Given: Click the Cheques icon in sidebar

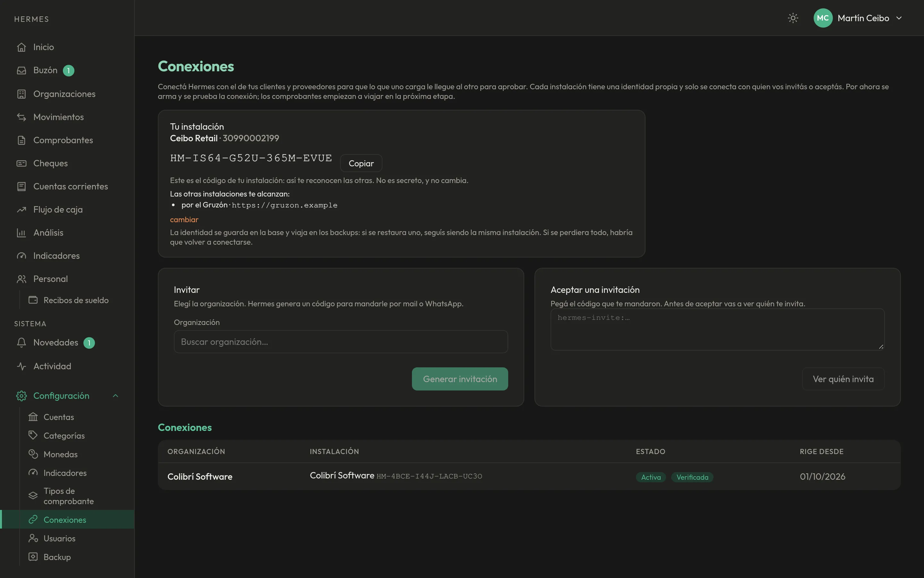Looking at the screenshot, I should (x=21, y=163).
